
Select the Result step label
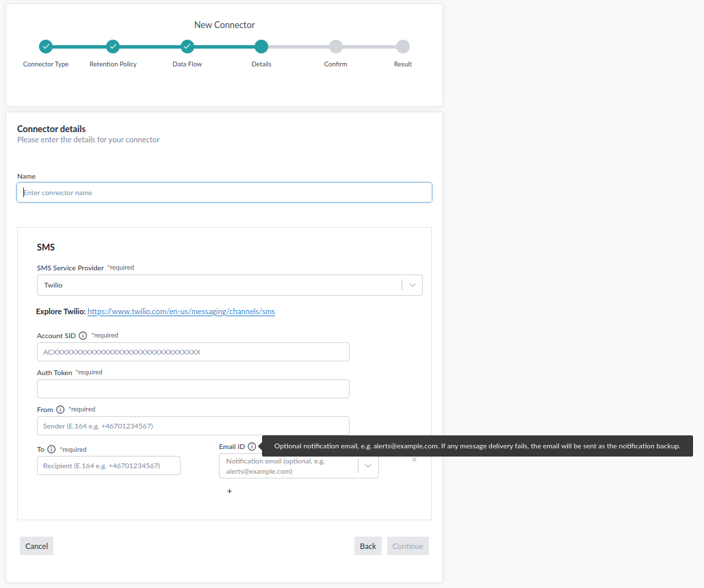coord(402,64)
